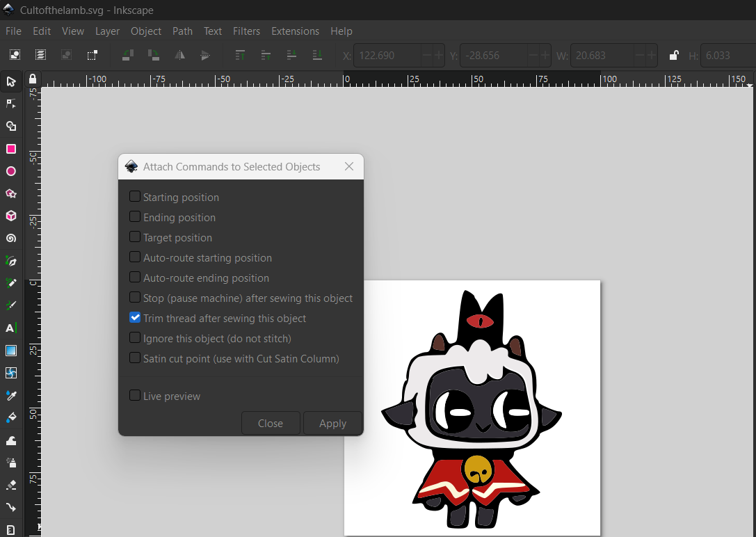Select the Node edit tool
Screen dimensions: 756x537
click(11, 104)
